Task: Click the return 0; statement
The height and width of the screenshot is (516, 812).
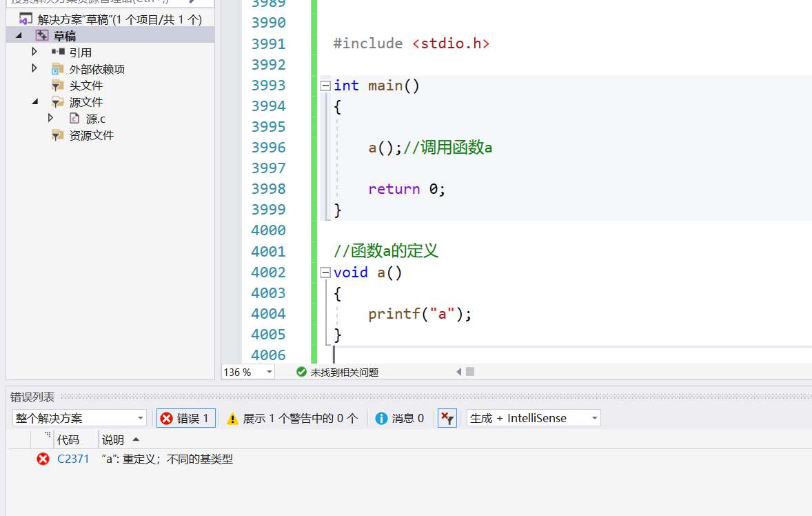Action: [407, 189]
